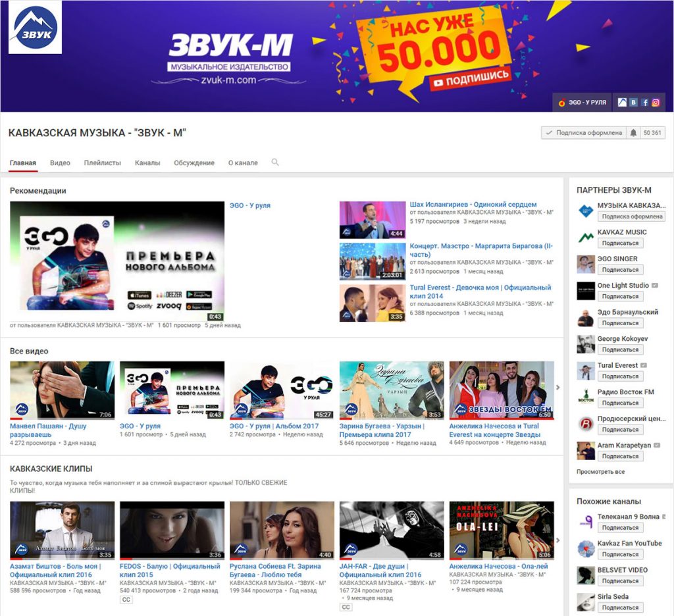
Task: Click the CC badge under JAH-FAR - Две души
Action: pyautogui.click(x=346, y=607)
